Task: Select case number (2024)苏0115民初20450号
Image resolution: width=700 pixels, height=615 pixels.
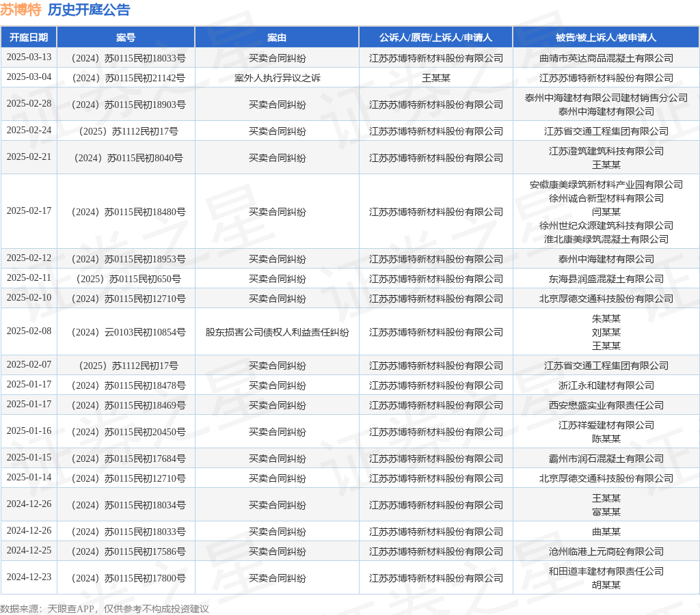Action: 129,432
